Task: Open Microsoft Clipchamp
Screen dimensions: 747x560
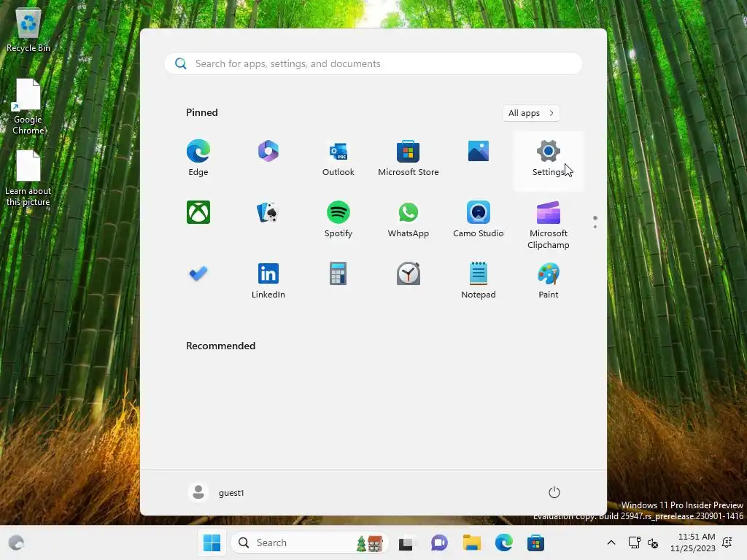Action: point(549,225)
